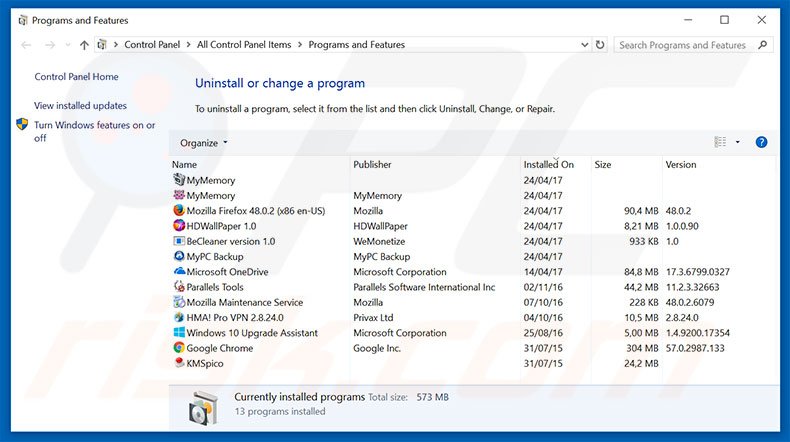The image size is (790, 442).
Task: Expand the chevron before Control Panel breadcrumb
Action: click(116, 44)
